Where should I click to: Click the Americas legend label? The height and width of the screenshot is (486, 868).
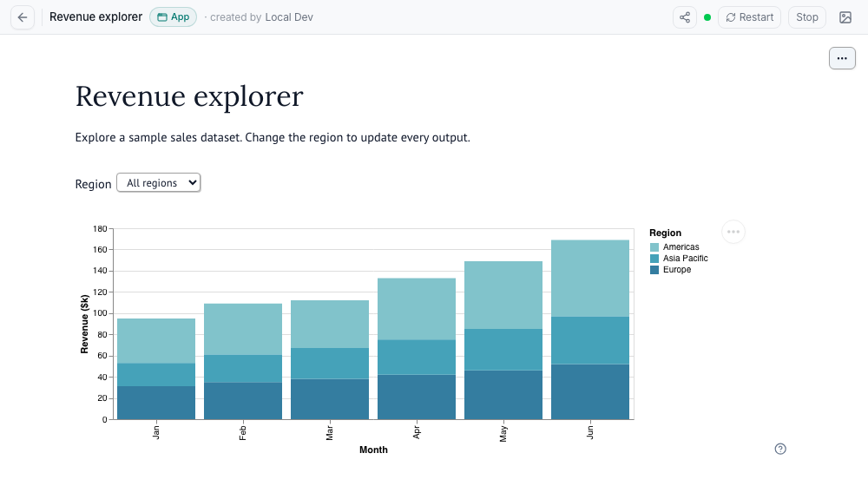(681, 246)
